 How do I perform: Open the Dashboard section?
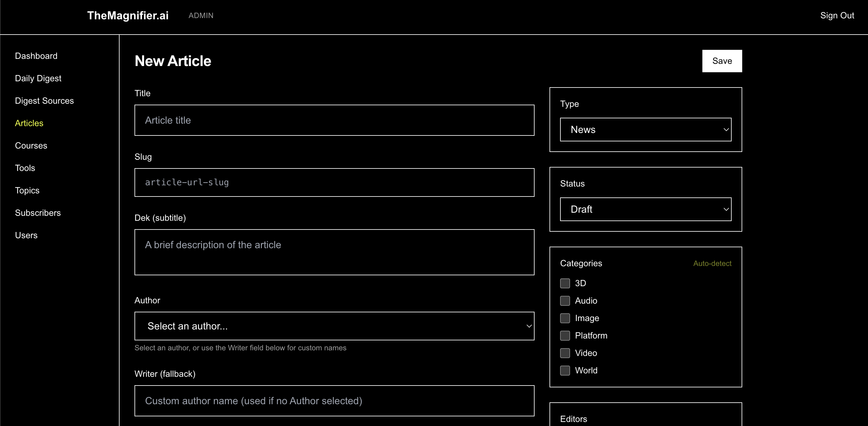[x=36, y=56]
